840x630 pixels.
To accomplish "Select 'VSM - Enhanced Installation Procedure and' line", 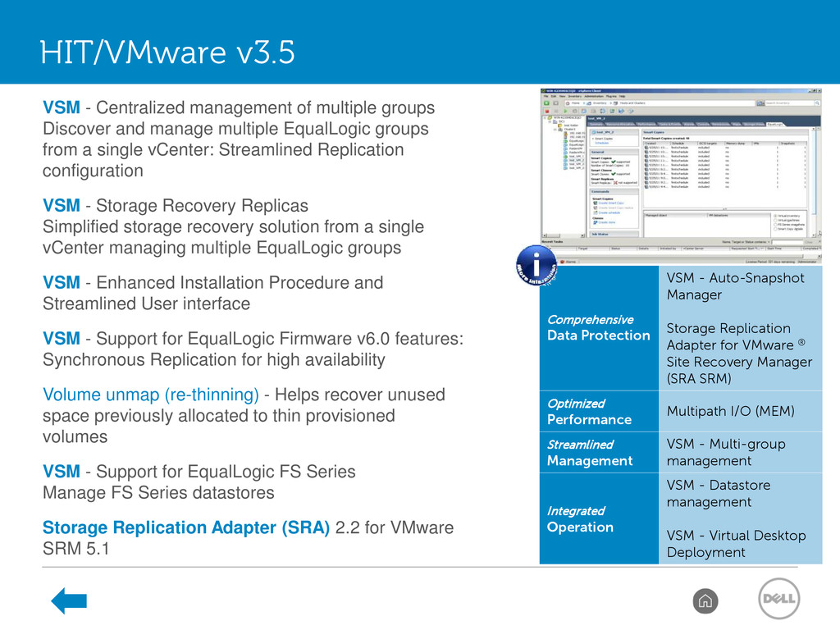I will point(212,282).
